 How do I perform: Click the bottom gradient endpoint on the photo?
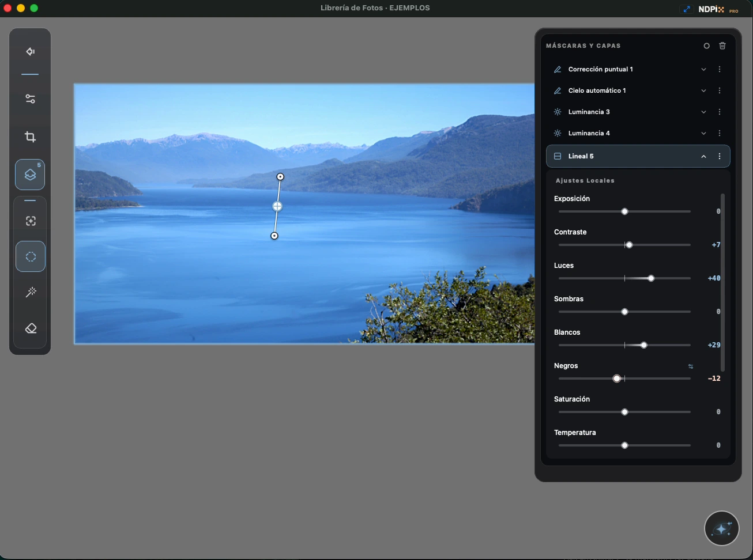[x=274, y=236]
